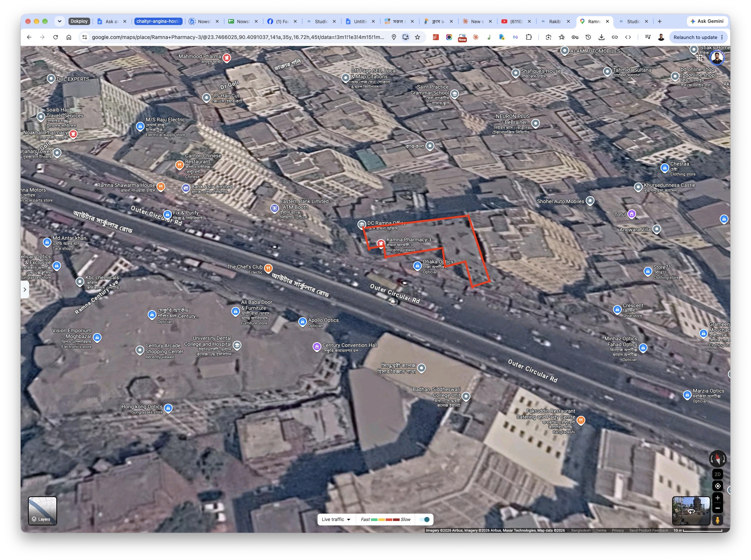Click the Privacy link
The width and height of the screenshot is (751, 560).
pos(618,531)
